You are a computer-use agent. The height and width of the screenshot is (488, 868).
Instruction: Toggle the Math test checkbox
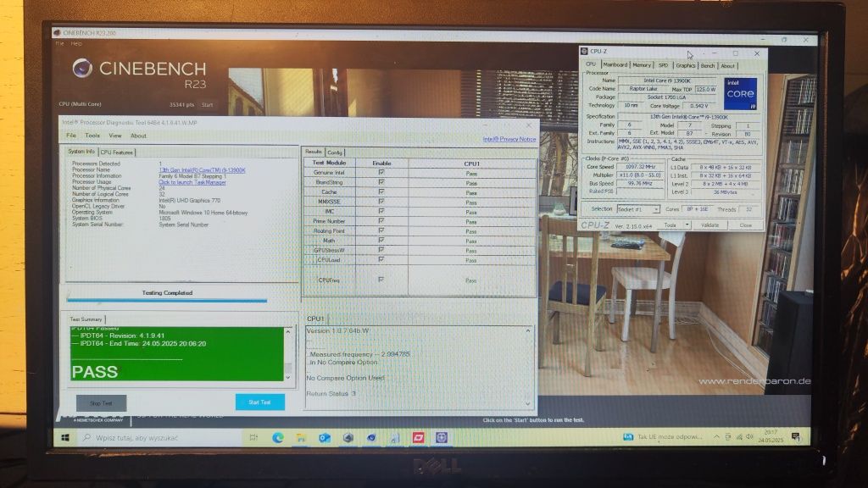(381, 240)
